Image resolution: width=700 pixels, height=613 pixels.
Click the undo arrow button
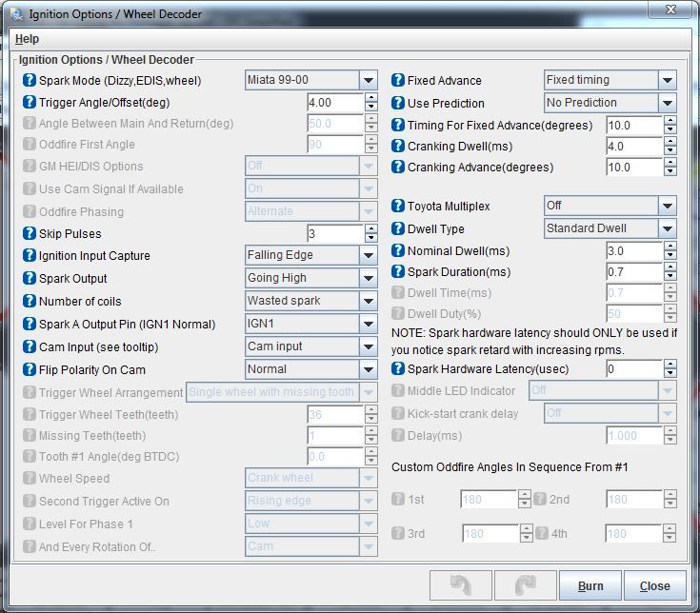[461, 585]
